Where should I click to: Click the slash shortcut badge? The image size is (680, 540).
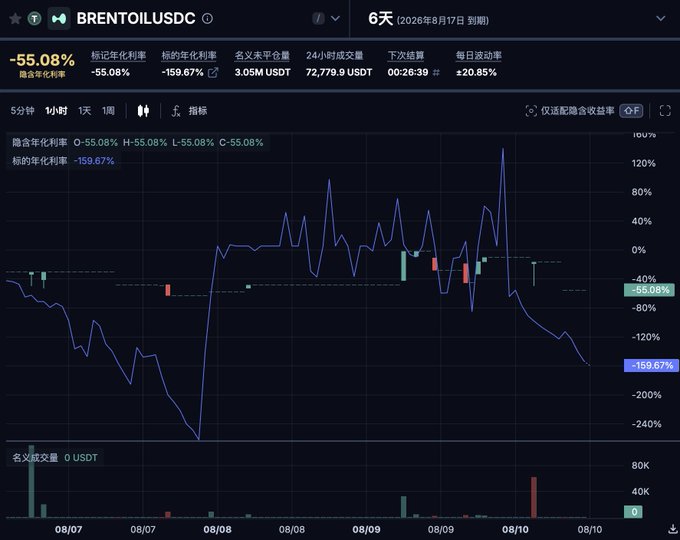tap(318, 18)
